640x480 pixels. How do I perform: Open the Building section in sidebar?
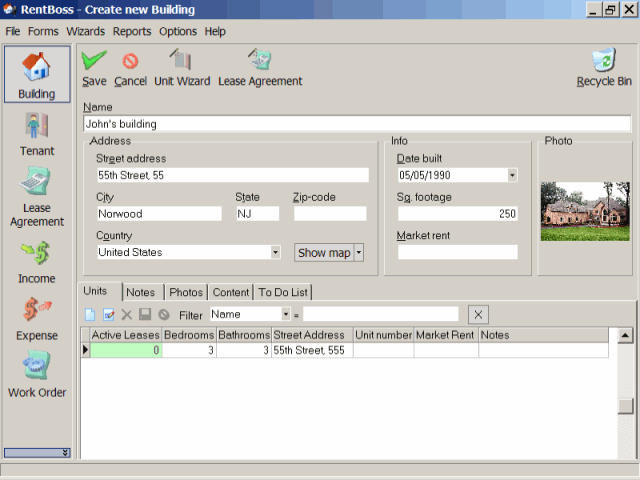click(x=37, y=74)
